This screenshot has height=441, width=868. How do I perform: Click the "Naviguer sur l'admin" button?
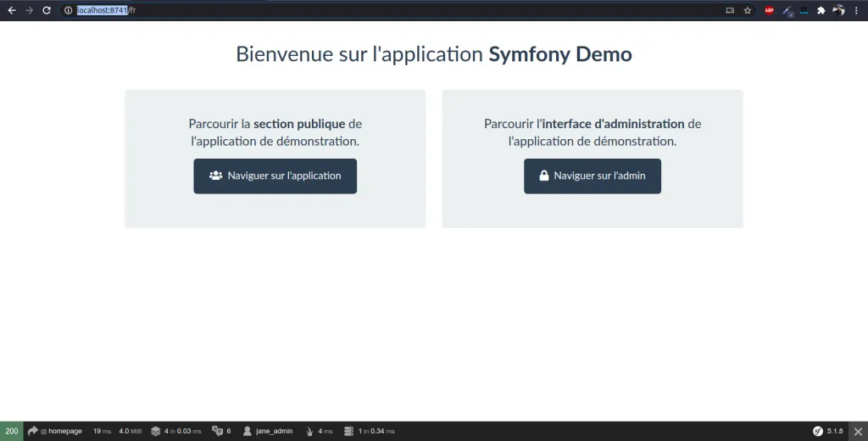coord(592,176)
